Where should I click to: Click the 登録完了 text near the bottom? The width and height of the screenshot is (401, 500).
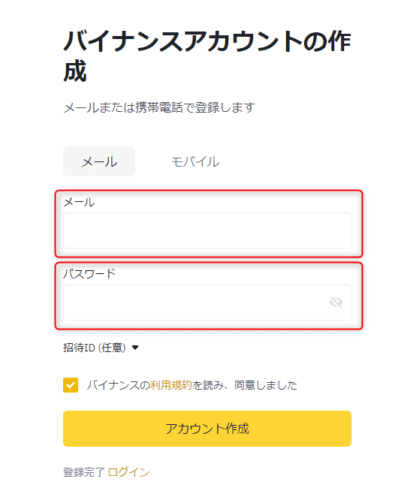coord(84,472)
